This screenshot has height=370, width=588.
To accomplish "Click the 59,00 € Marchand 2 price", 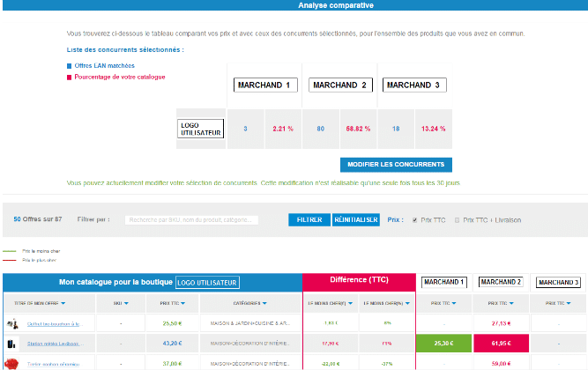I will click(x=501, y=364).
